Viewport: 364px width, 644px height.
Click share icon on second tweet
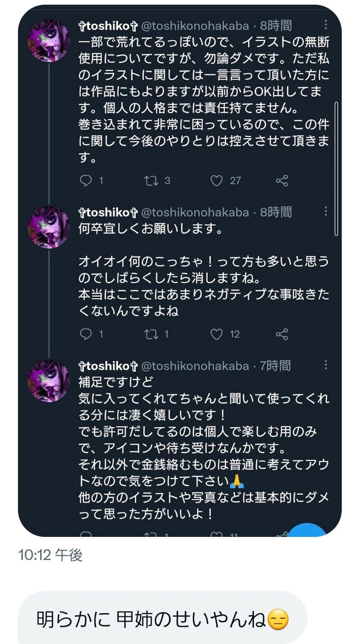(x=282, y=334)
